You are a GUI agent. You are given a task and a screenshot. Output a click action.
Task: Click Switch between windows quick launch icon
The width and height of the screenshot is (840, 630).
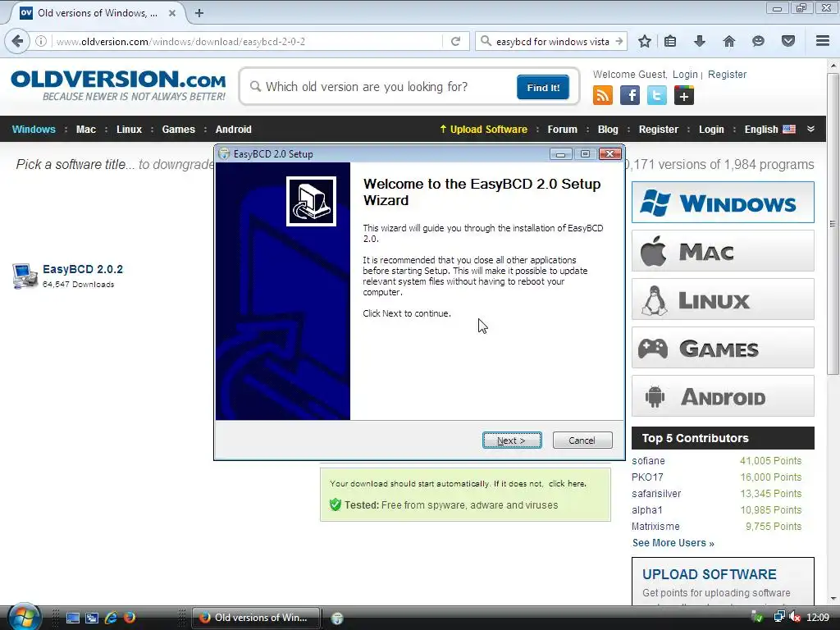point(92,618)
